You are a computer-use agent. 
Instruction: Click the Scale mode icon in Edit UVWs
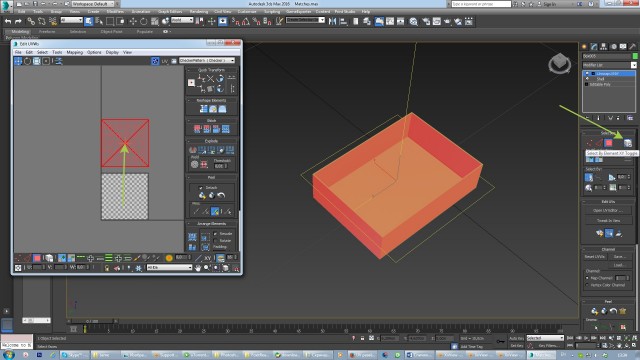click(37, 61)
